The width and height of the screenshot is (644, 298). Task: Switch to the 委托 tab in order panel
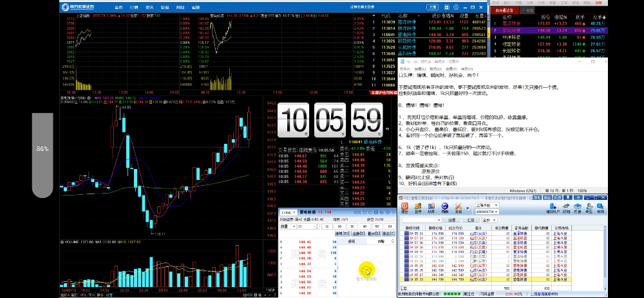(x=352, y=241)
